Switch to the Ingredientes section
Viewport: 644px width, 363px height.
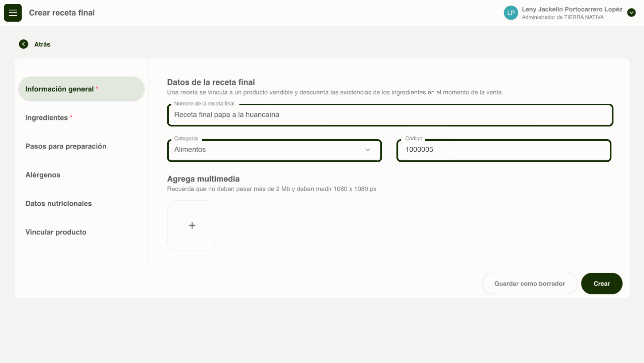pos(47,118)
